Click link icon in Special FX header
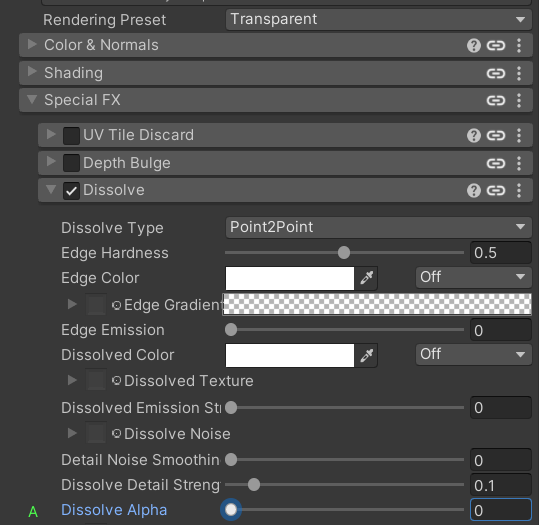This screenshot has width=539, height=525. [496, 100]
